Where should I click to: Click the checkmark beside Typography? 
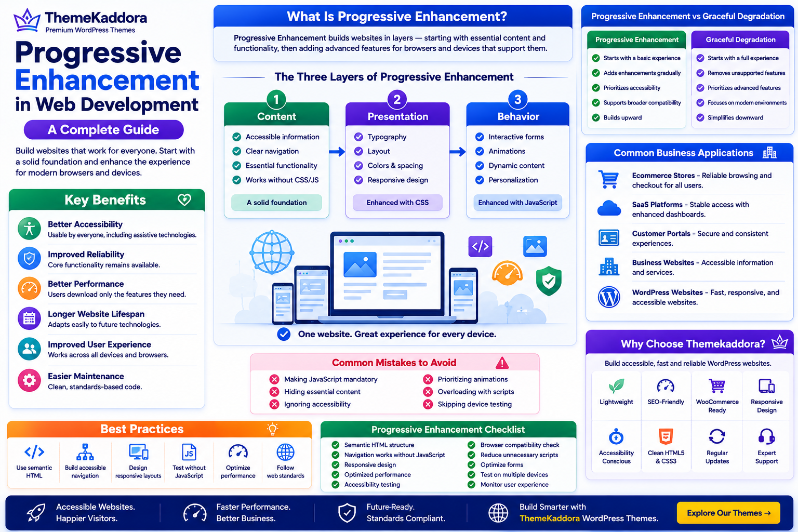coord(358,137)
